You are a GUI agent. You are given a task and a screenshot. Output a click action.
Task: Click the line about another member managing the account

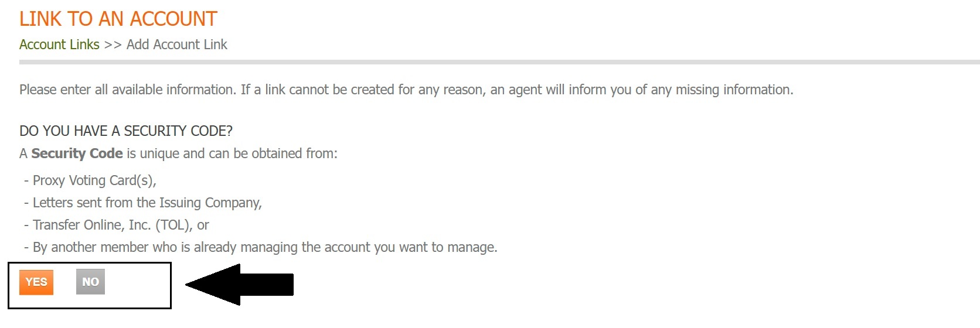coord(264,247)
